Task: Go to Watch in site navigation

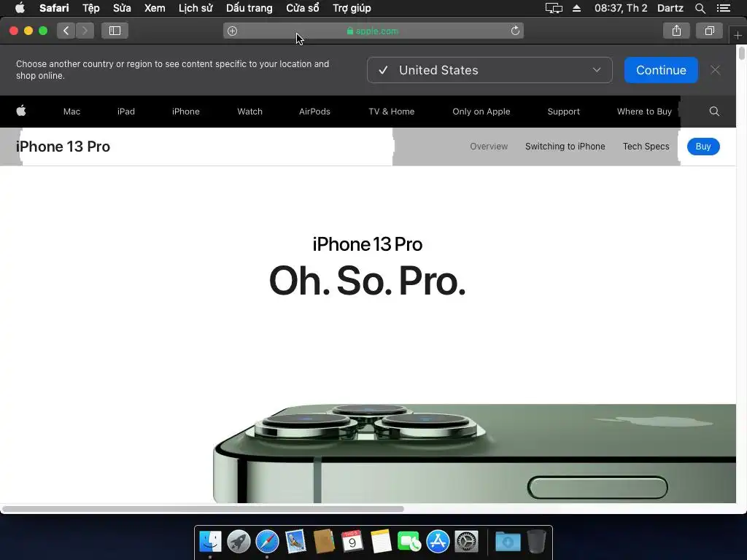Action: [x=249, y=112]
